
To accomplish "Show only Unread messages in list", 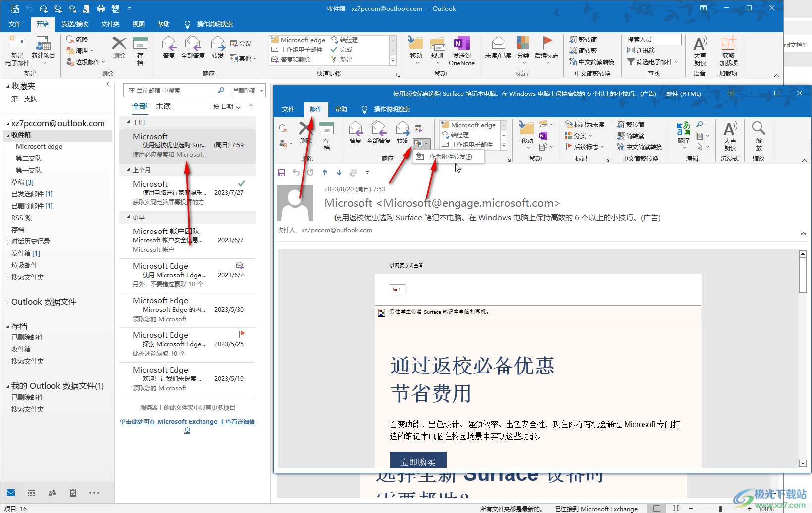I will [x=163, y=106].
